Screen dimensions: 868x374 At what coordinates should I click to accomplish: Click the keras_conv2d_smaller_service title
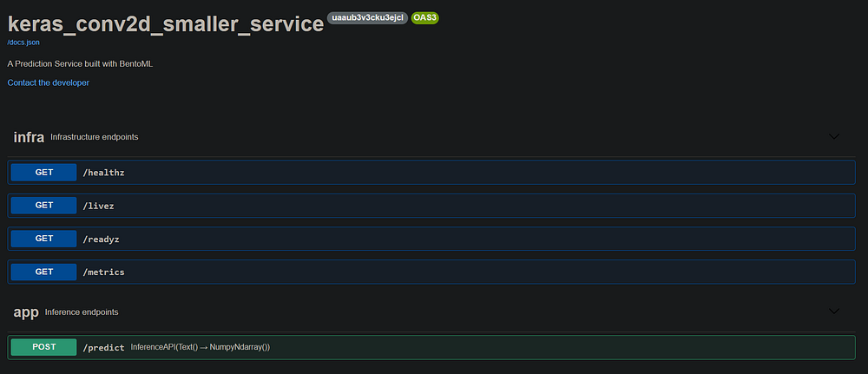[165, 23]
